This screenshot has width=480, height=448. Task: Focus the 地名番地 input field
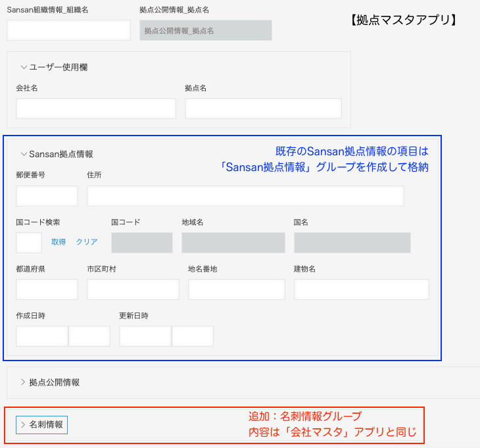pyautogui.click(x=237, y=289)
